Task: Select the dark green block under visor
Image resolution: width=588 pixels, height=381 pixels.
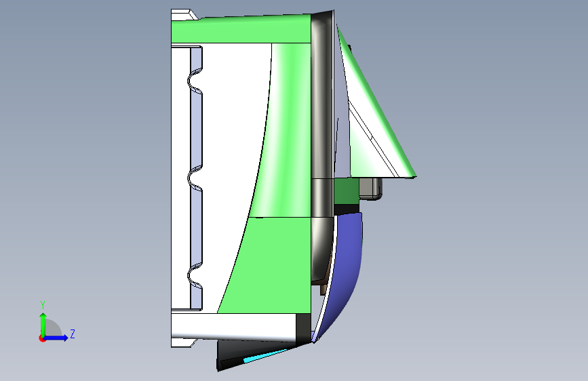Action: (x=347, y=191)
